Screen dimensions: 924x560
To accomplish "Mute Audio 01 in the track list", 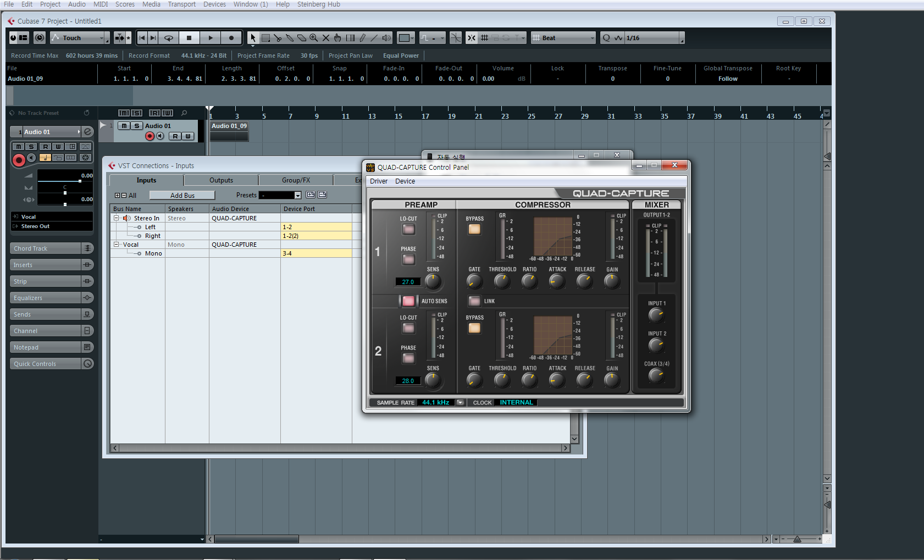I will pyautogui.click(x=124, y=126).
